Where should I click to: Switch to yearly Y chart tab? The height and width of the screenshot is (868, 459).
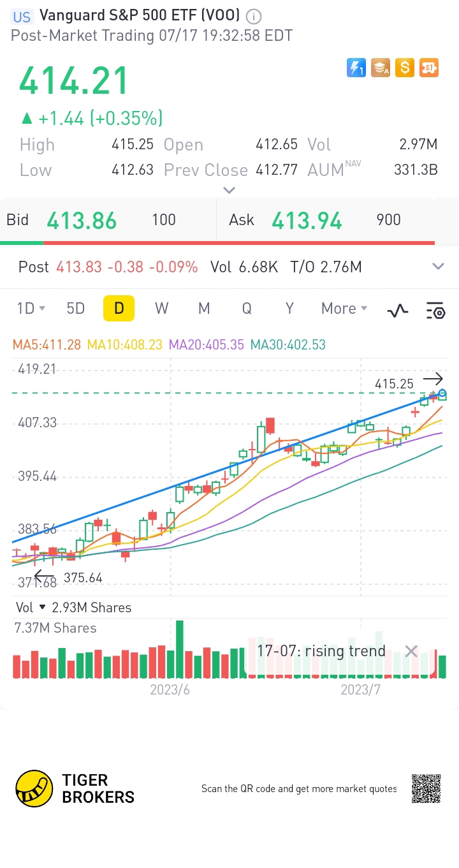coord(289,309)
